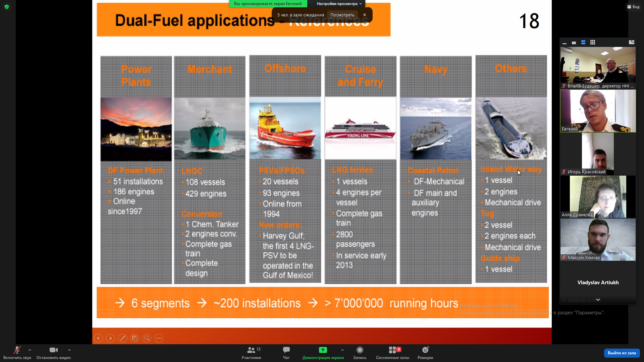Click the '6 segments' text
644x362 pixels.
160,303
